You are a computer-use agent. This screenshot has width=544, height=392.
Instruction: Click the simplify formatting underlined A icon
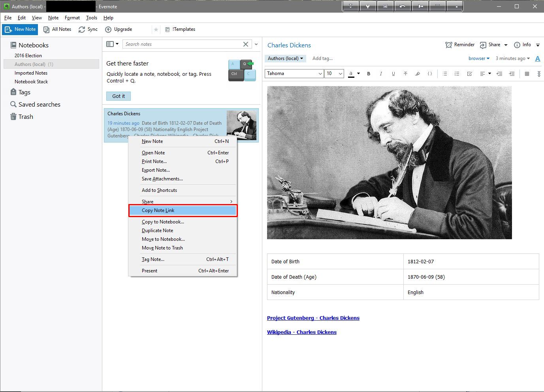point(538,58)
